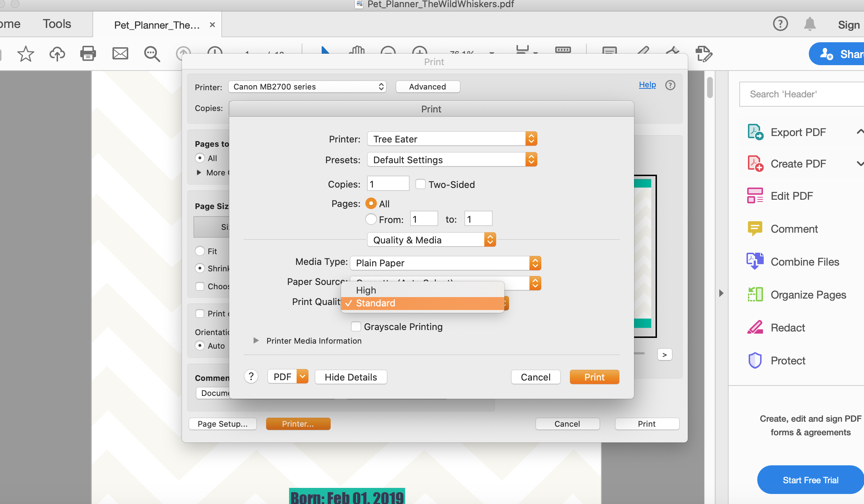Click the orange Print button
864x504 pixels.
[594, 377]
